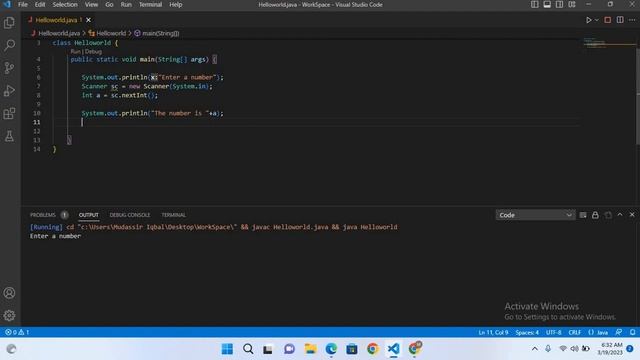Click the Run CodeLens link
640x360 pixels.
(x=75, y=51)
